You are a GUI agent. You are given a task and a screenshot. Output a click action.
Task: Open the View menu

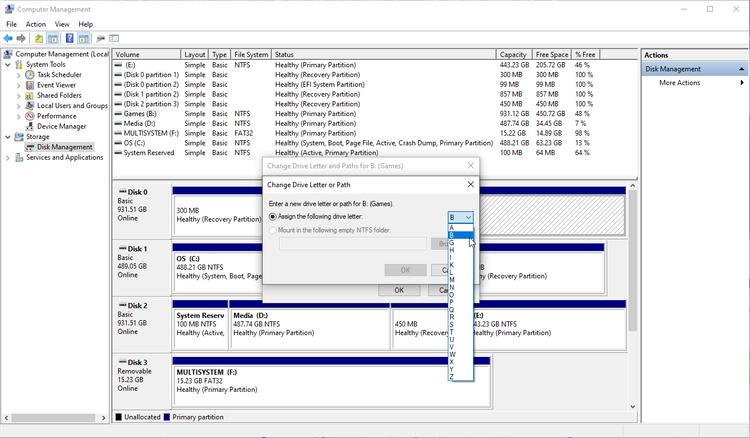pyautogui.click(x=62, y=24)
